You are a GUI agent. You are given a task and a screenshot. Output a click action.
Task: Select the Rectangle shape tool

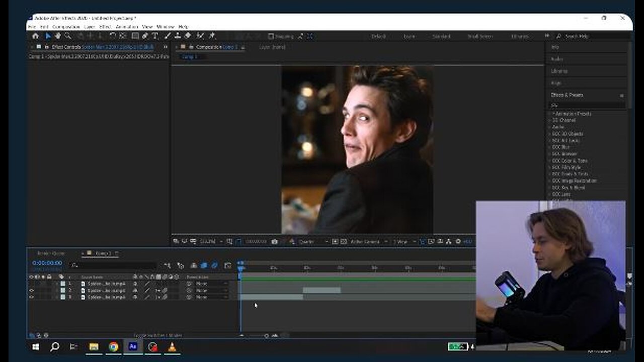135,36
